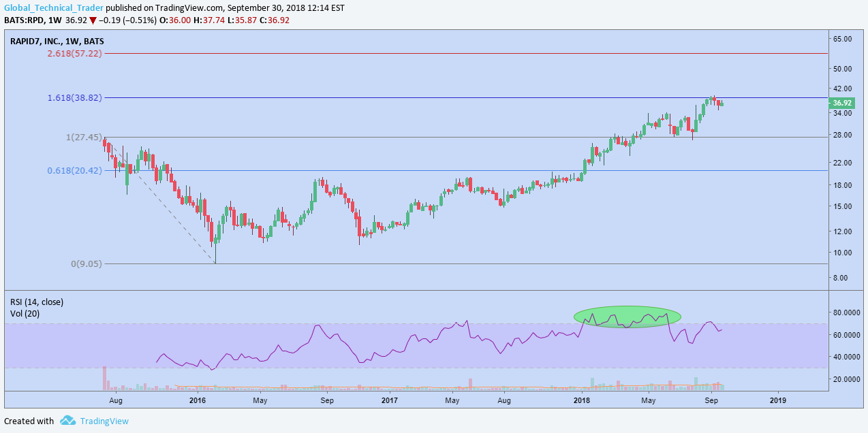Click the green ellipse highlighting RSI overbought

(x=627, y=316)
